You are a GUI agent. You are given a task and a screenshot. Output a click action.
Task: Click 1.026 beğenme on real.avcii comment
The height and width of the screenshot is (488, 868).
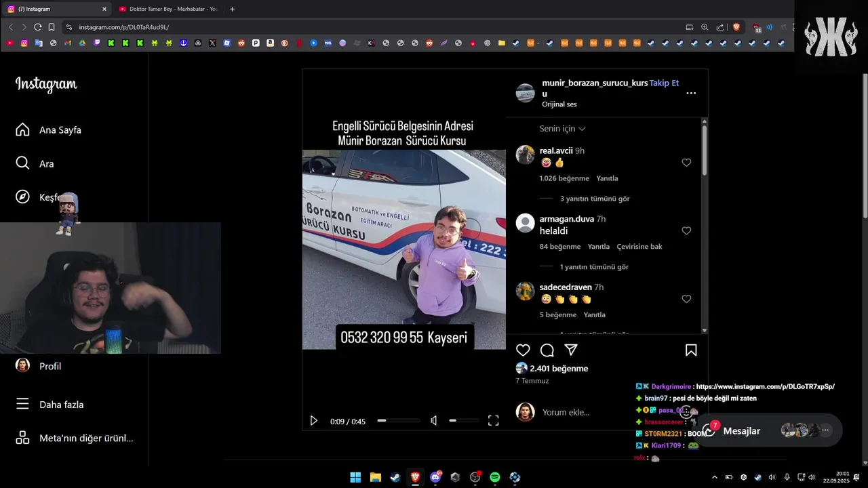click(x=564, y=178)
